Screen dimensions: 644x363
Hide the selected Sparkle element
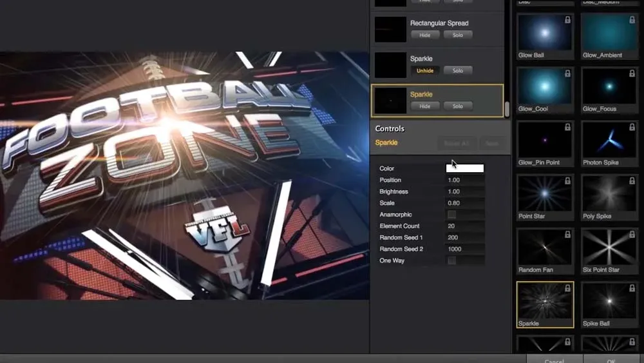pyautogui.click(x=424, y=106)
